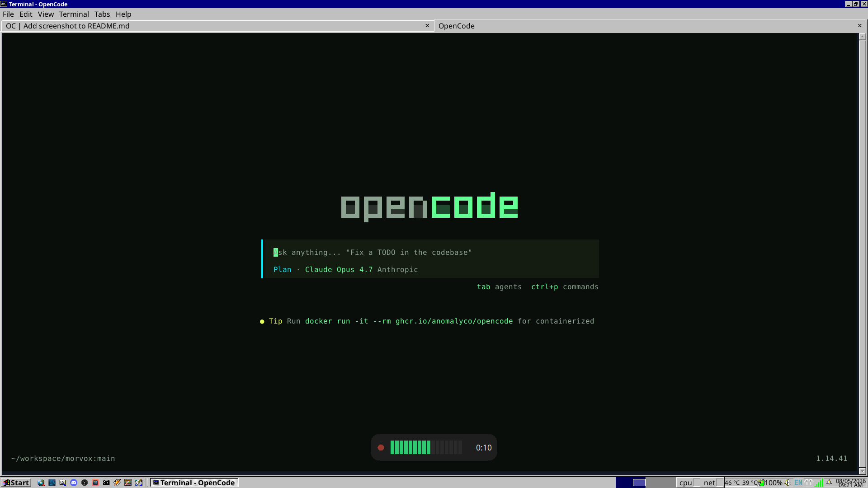Launch Winamp lightning bolt icon
Viewport: 868px width, 488px height.
coord(117,483)
